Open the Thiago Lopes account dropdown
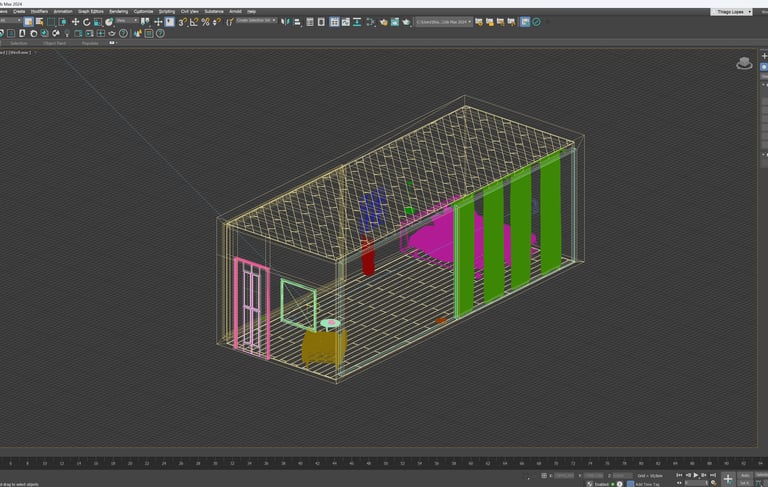This screenshot has height=487, width=768. click(x=733, y=11)
